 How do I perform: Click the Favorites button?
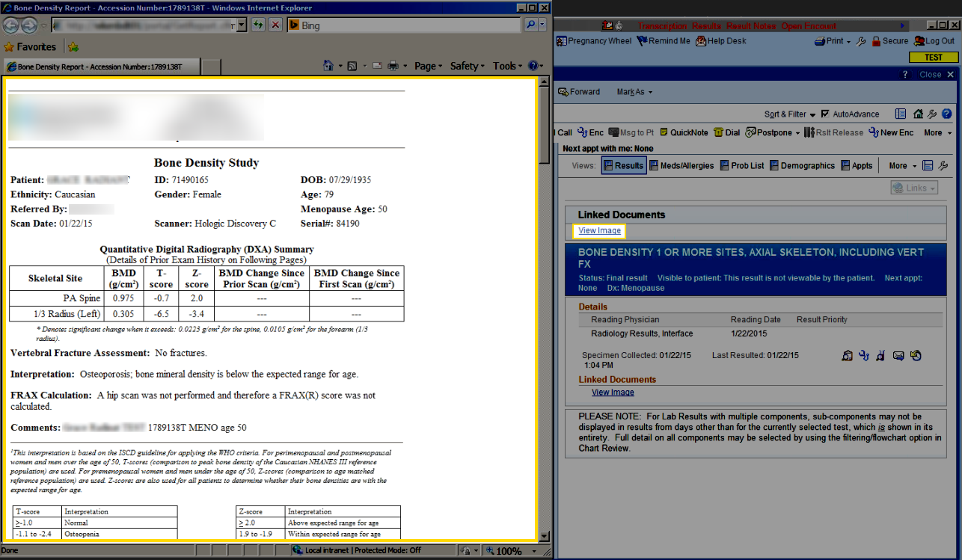point(30,47)
